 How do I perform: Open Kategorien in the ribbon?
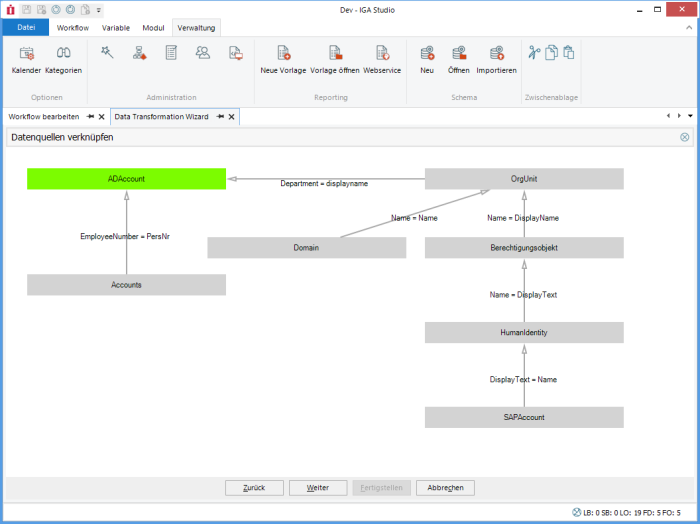coord(63,59)
